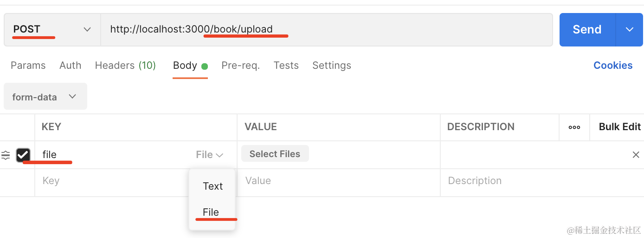Image resolution: width=644 pixels, height=238 pixels.
Task: Click the request URL field
Action: click(325, 29)
